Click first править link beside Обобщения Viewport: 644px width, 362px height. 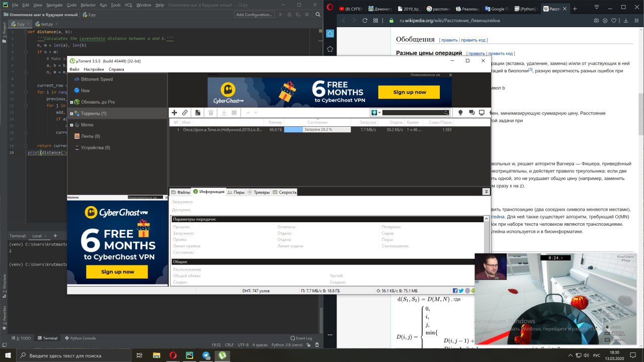450,40
